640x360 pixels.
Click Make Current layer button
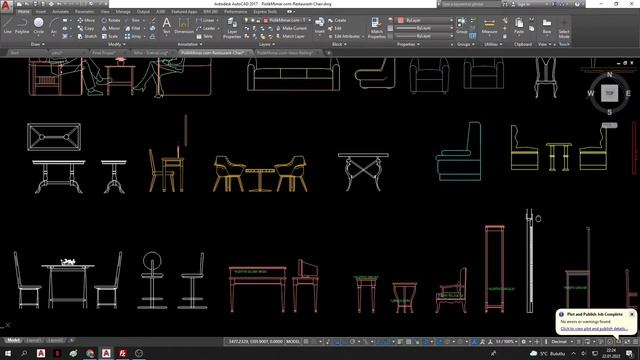pyautogui.click(x=292, y=28)
